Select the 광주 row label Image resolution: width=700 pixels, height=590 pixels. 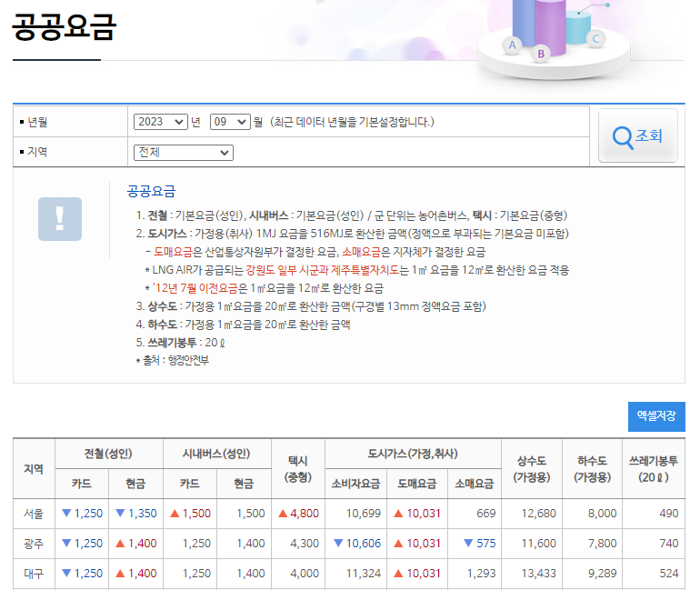(x=34, y=544)
